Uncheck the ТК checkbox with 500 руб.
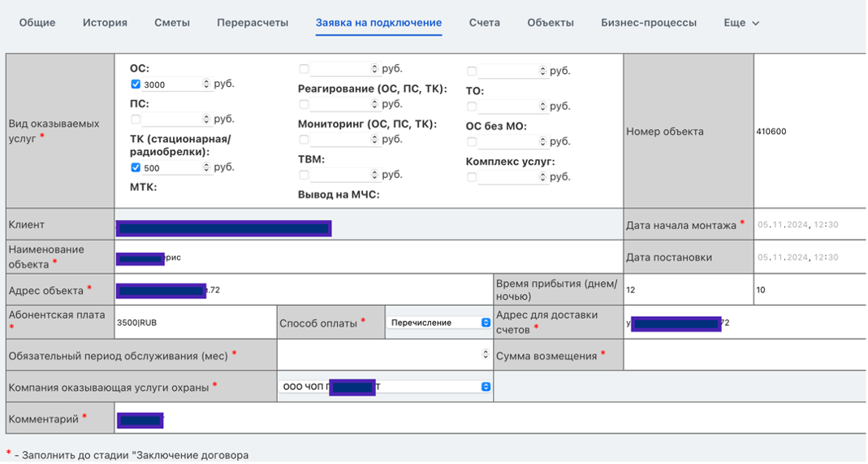The image size is (868, 464). 136,167
